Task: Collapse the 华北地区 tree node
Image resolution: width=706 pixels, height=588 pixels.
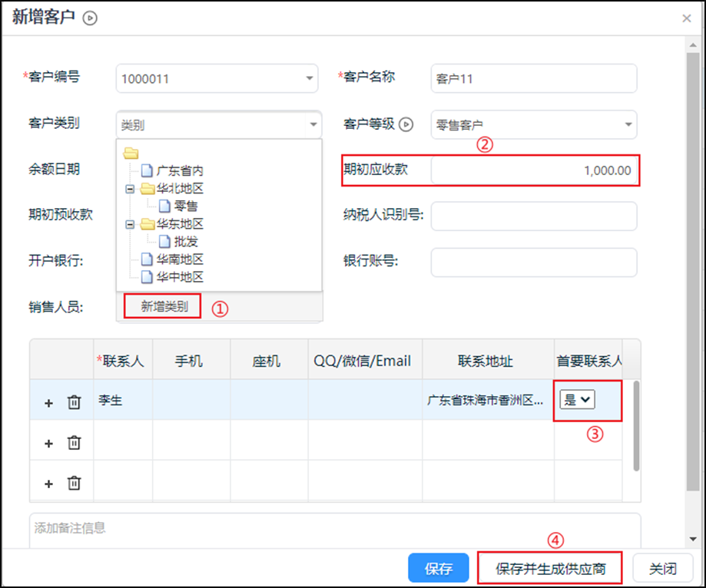Action: click(130, 189)
